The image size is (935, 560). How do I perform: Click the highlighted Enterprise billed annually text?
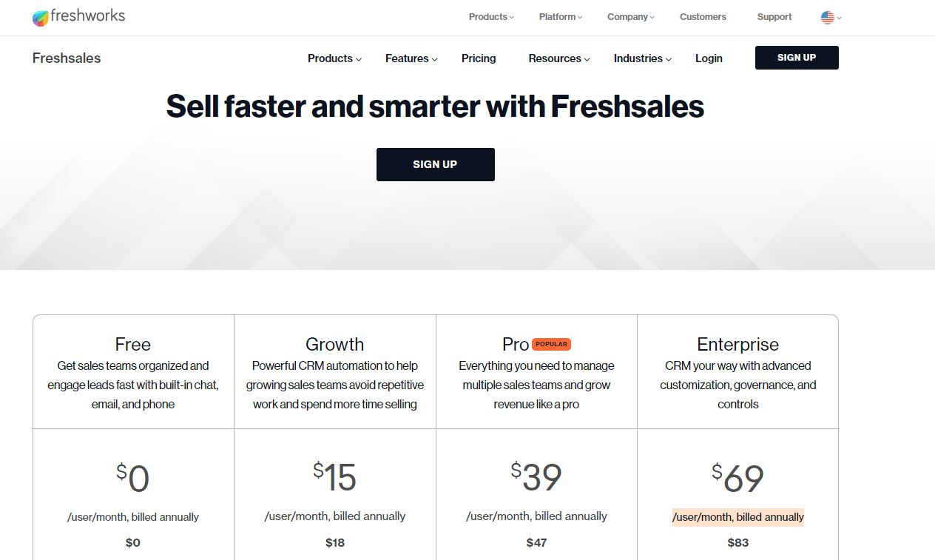pyautogui.click(x=737, y=517)
